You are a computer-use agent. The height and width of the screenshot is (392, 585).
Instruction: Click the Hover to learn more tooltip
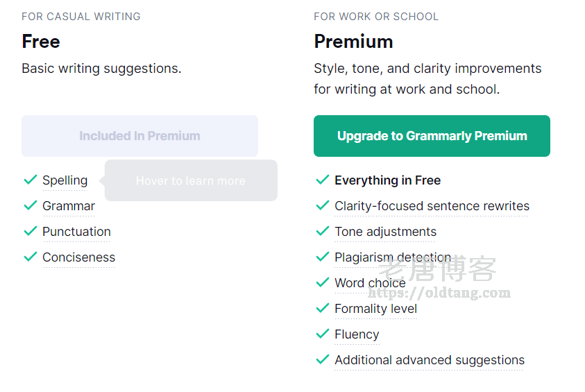click(x=191, y=180)
